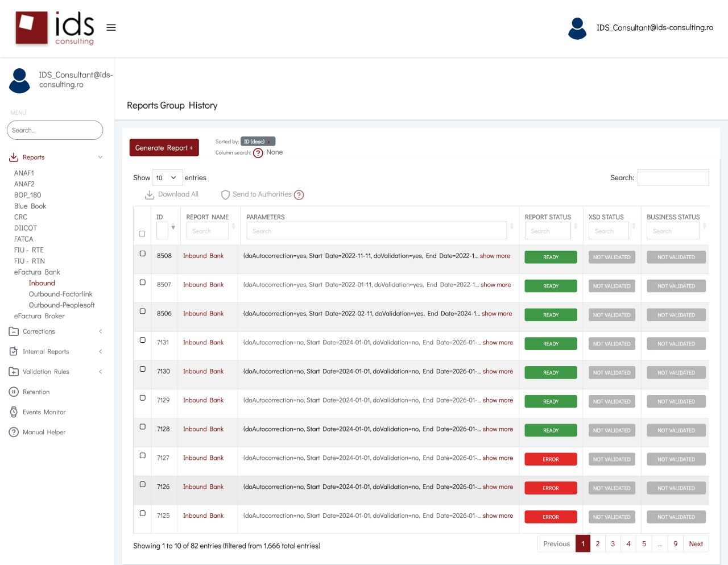Sort by the Report Status column arrows

click(x=576, y=226)
